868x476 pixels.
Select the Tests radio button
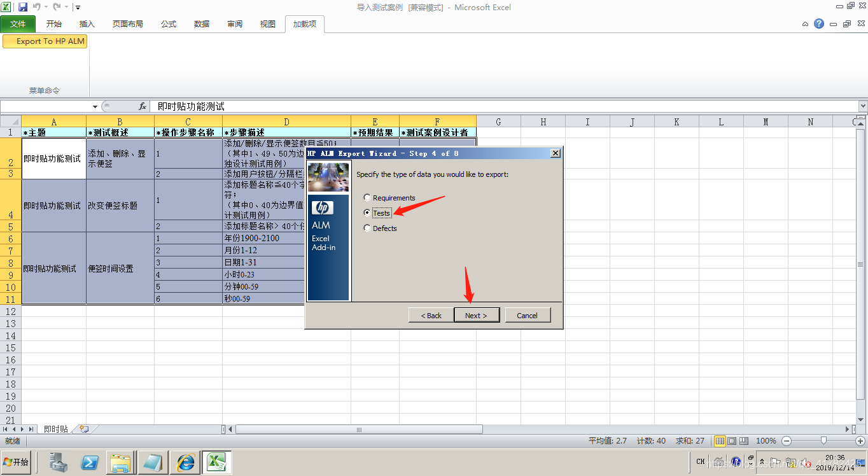coord(367,213)
